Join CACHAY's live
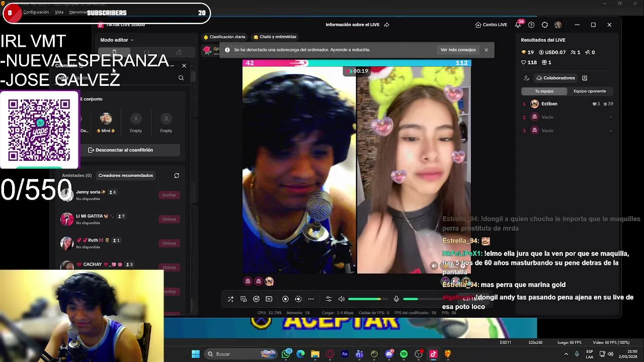644x362 pixels. (169, 267)
